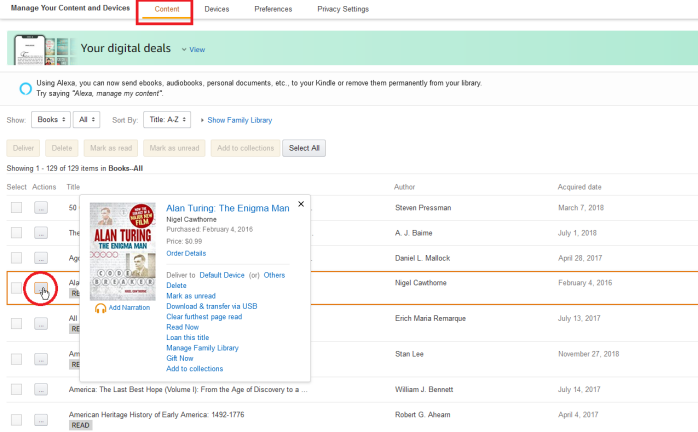
Task: Click the Title column header
Action: tap(73, 187)
